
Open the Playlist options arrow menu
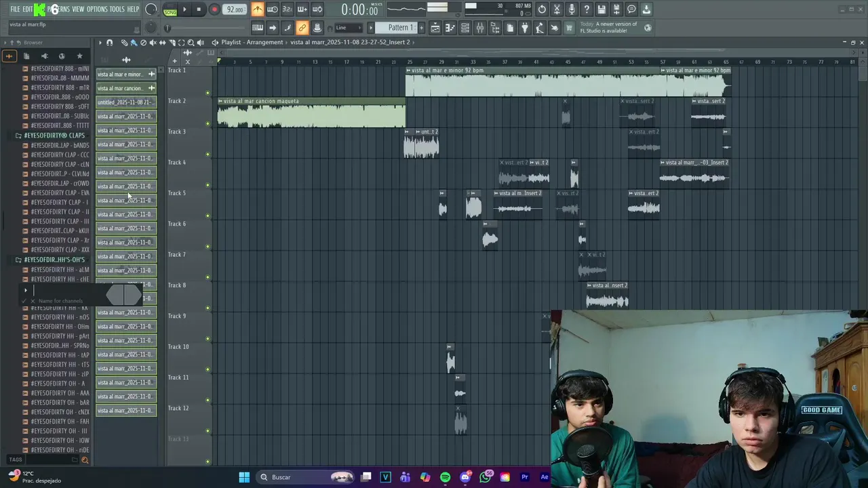[100, 42]
